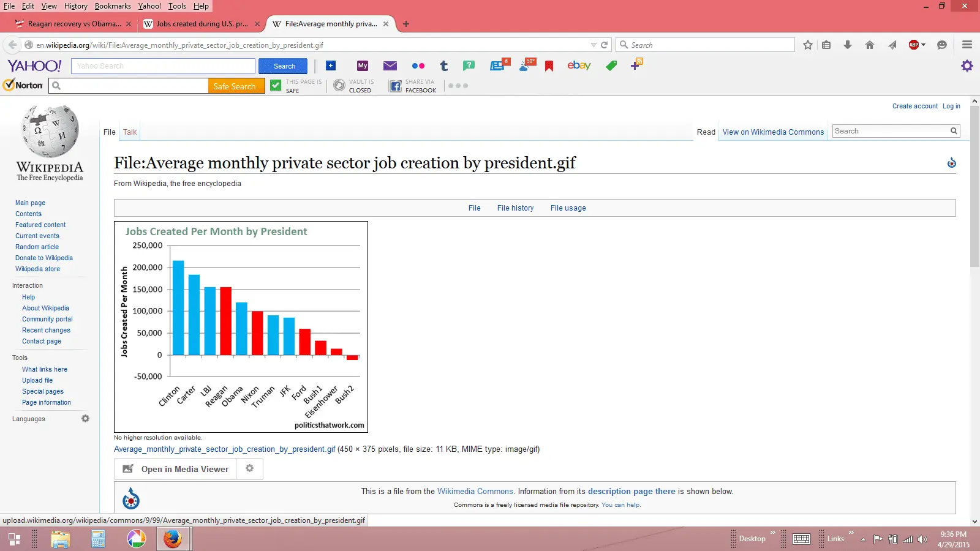Click the View on Wikimedia Commons link
This screenshot has height=551, width=980.
pyautogui.click(x=773, y=132)
